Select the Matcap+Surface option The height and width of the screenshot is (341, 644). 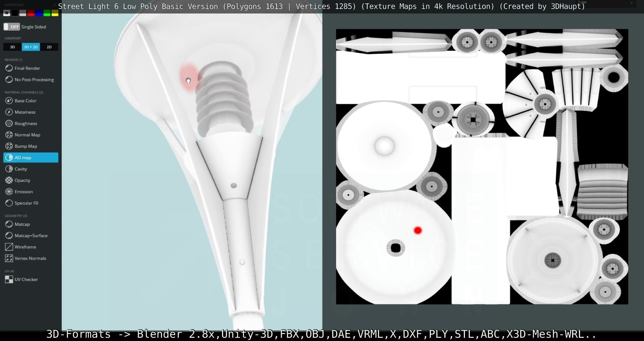31,236
